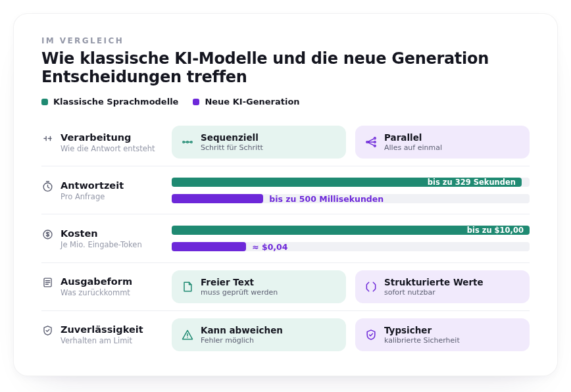The width and height of the screenshot is (571, 392).
Task: Click the headline about klassische KI-Modelle
Action: pyautogui.click(x=265, y=67)
